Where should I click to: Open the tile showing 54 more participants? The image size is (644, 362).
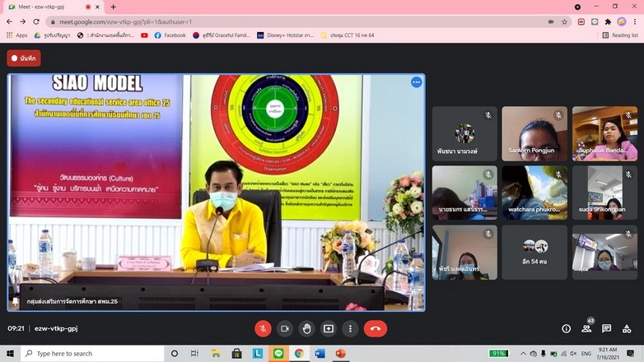pos(534,252)
